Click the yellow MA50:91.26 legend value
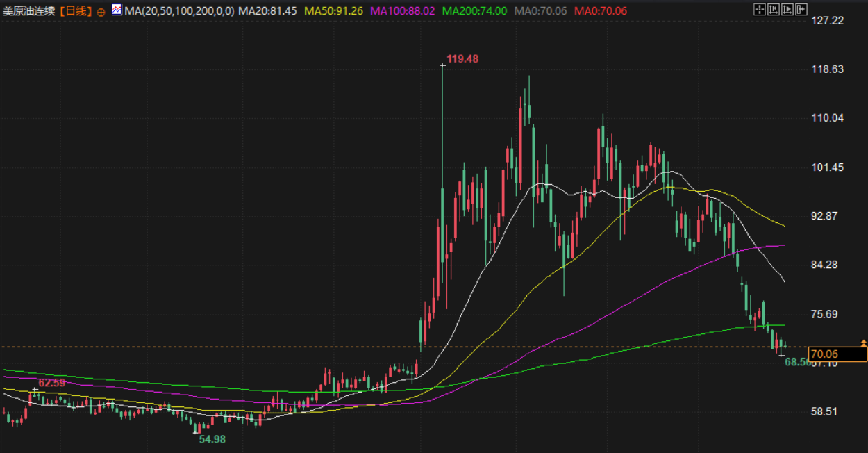868x453 pixels. (333, 11)
